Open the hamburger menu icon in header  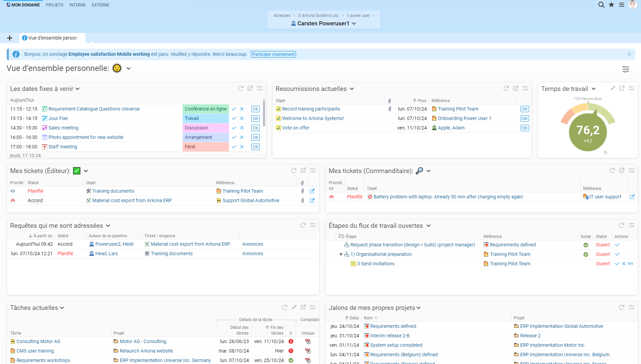[622, 5]
